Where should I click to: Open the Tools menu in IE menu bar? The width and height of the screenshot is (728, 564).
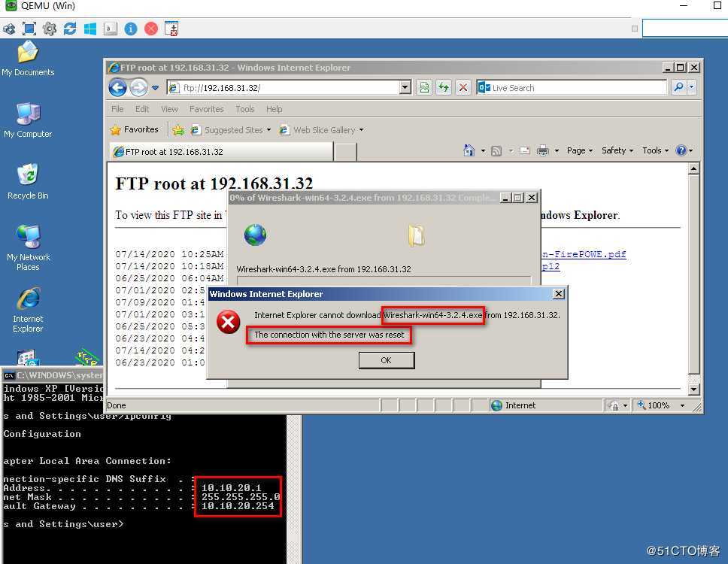coord(244,108)
